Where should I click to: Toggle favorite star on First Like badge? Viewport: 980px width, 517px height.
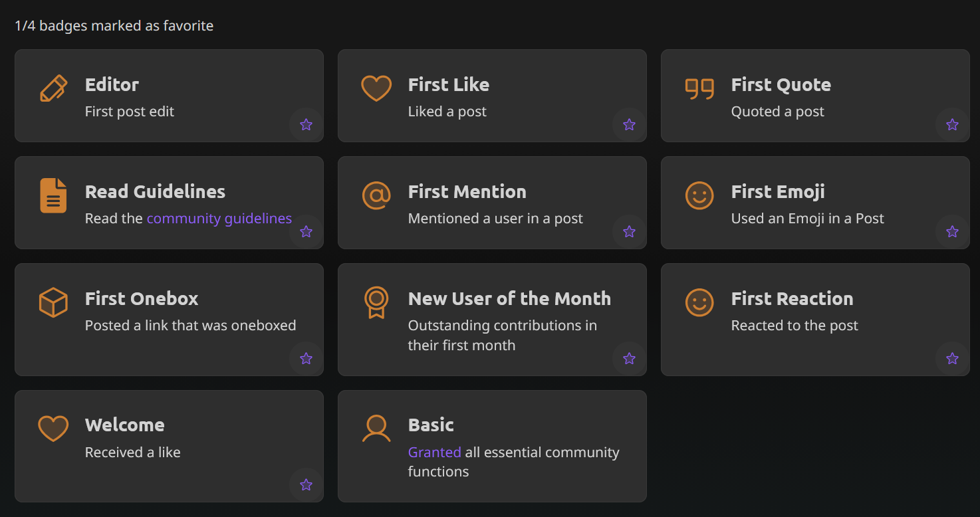[x=629, y=124]
